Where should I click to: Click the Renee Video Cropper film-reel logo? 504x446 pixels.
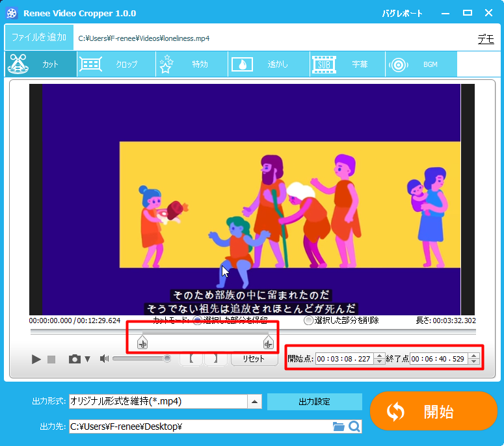[12, 13]
